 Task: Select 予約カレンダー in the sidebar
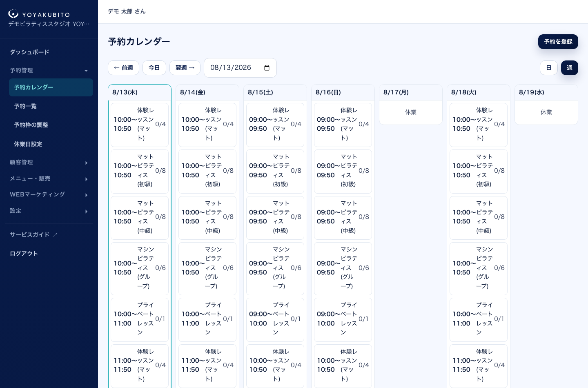pyautogui.click(x=51, y=87)
